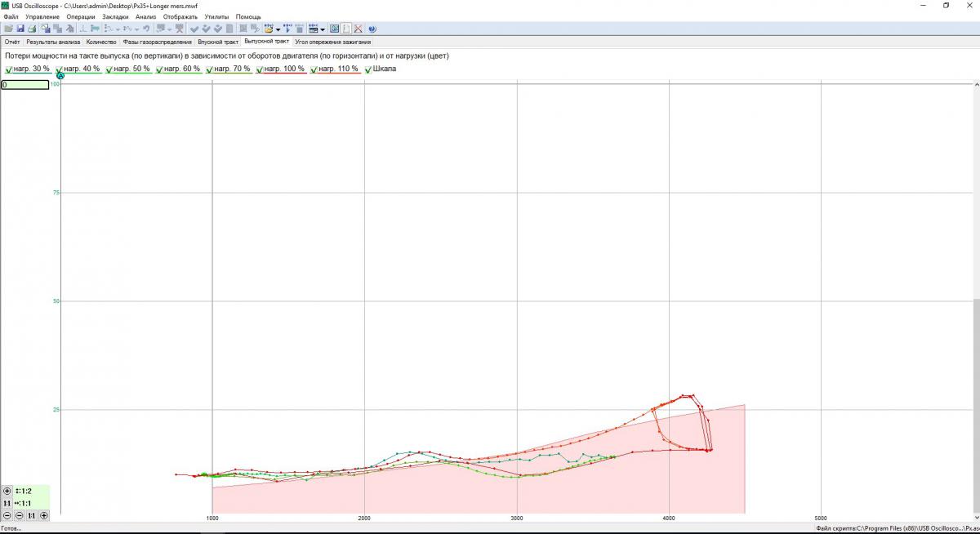Click the Save floppy disk icon

click(x=20, y=29)
